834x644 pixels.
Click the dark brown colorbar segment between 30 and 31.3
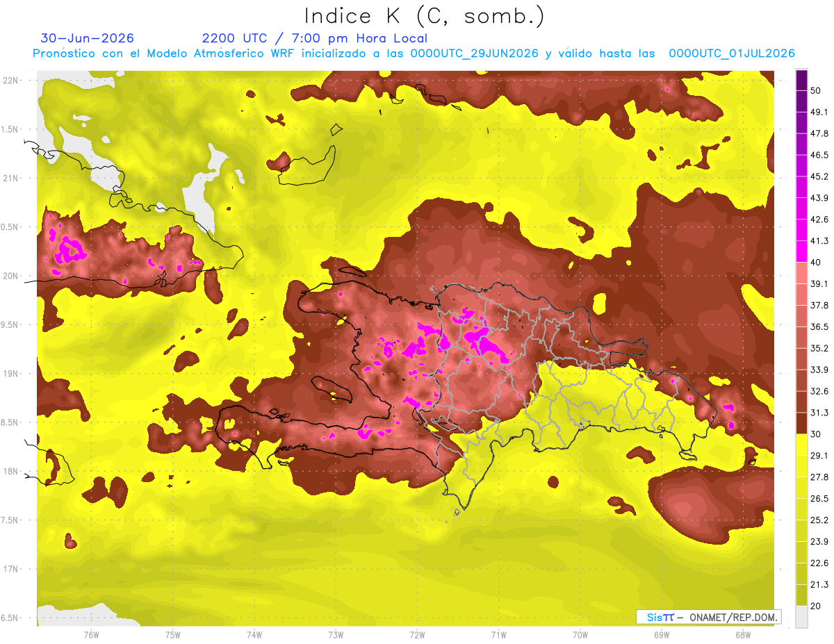(802, 423)
